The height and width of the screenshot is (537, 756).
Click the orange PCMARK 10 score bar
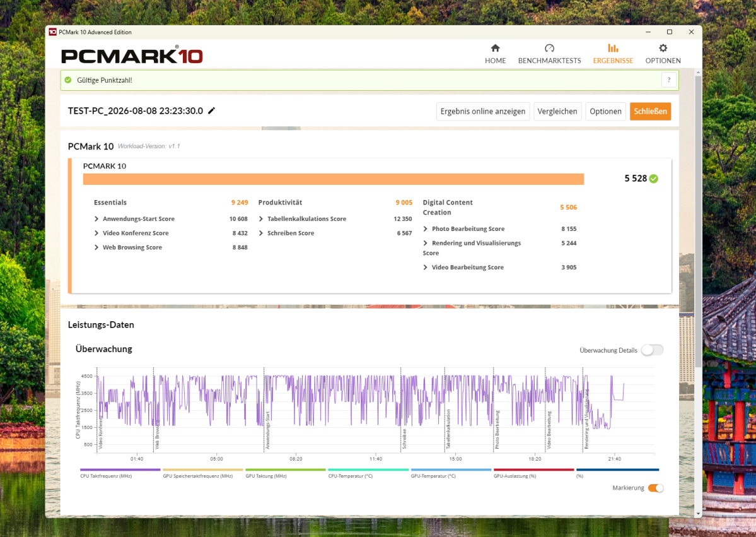333,179
